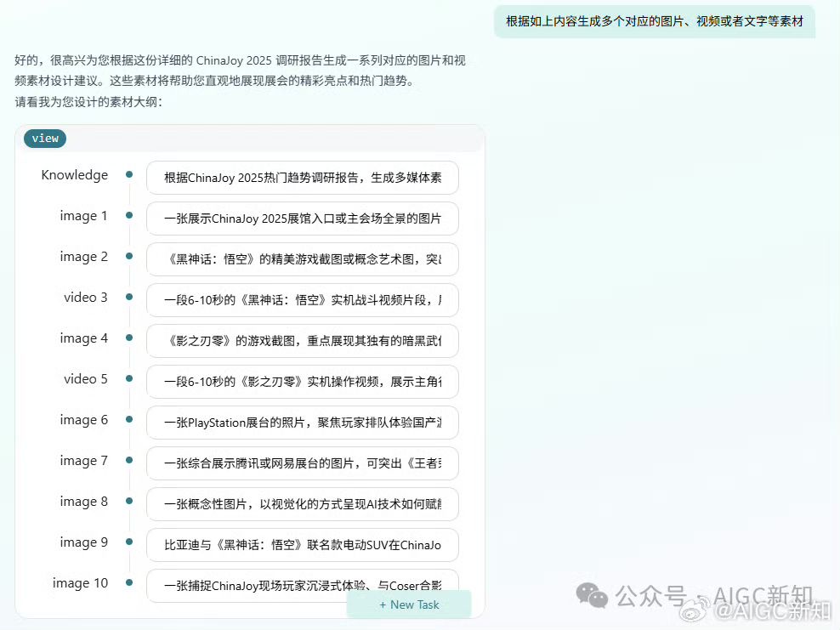Select the video 3 黑神话 combat clip field

[x=303, y=300]
